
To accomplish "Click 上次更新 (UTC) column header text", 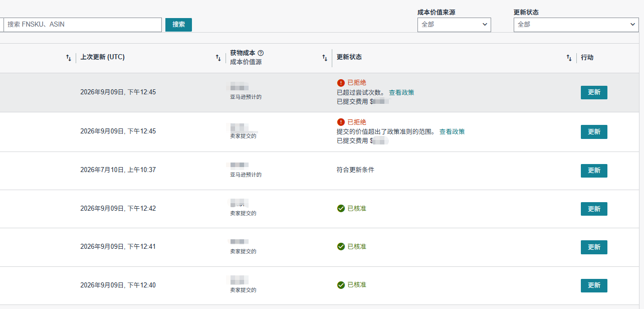I will coord(102,57).
